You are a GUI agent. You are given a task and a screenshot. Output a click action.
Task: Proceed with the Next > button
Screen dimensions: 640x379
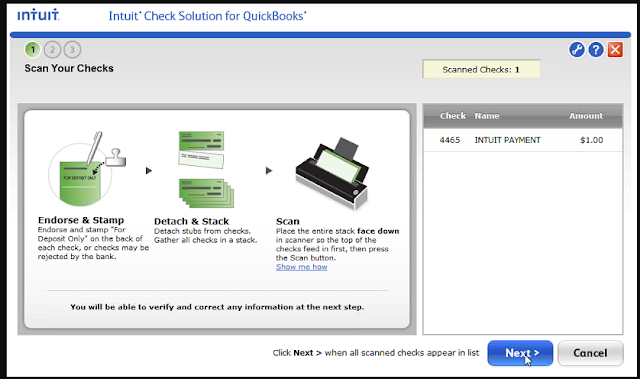coord(520,353)
